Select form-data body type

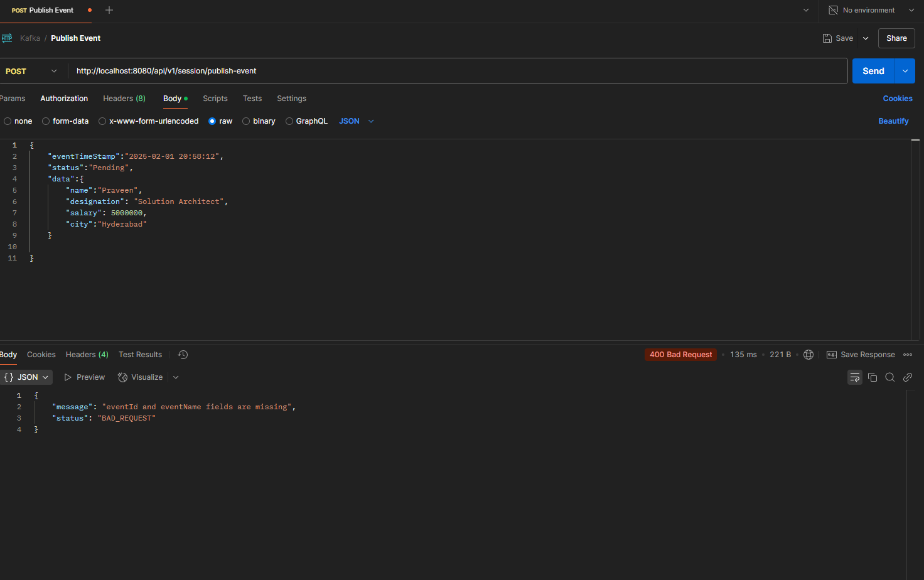[x=46, y=121]
